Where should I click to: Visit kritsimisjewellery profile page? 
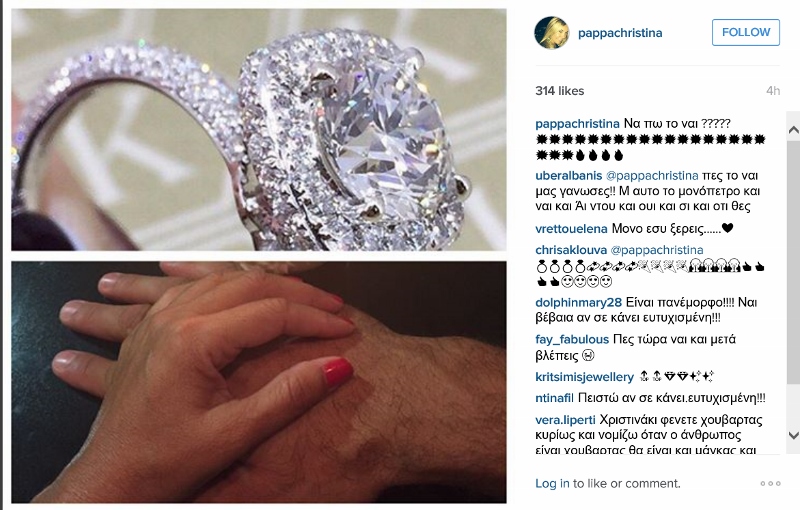(584, 377)
